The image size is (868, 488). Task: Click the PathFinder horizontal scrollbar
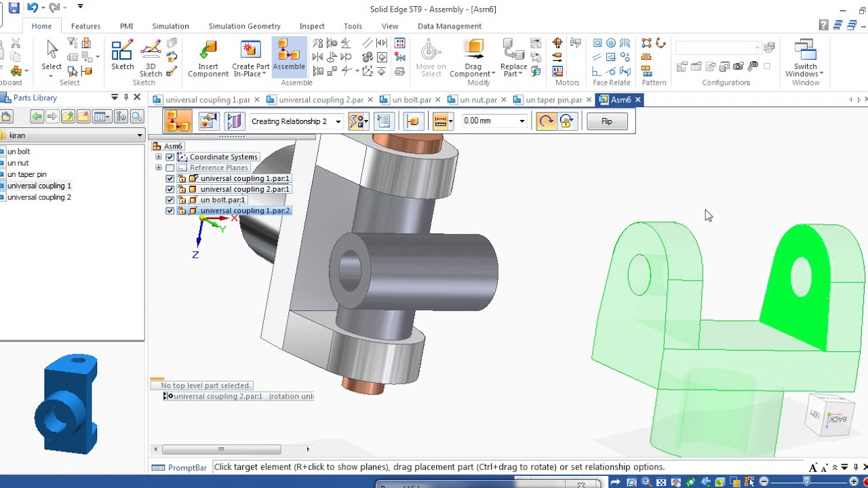click(x=220, y=449)
